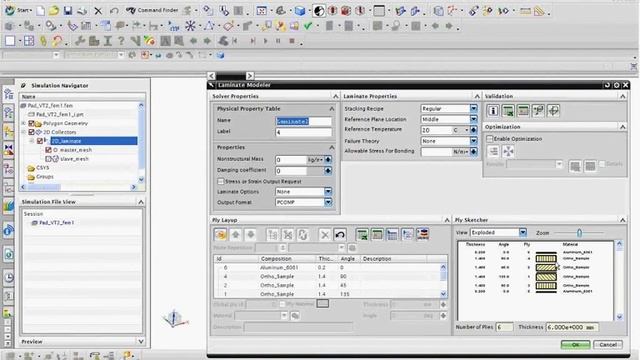
Task: Click the blue shaded cube rendering icon
Action: 300,11
